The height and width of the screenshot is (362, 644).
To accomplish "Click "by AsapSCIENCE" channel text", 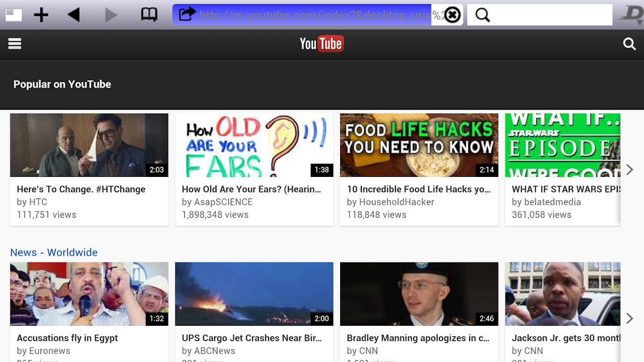I will [217, 202].
